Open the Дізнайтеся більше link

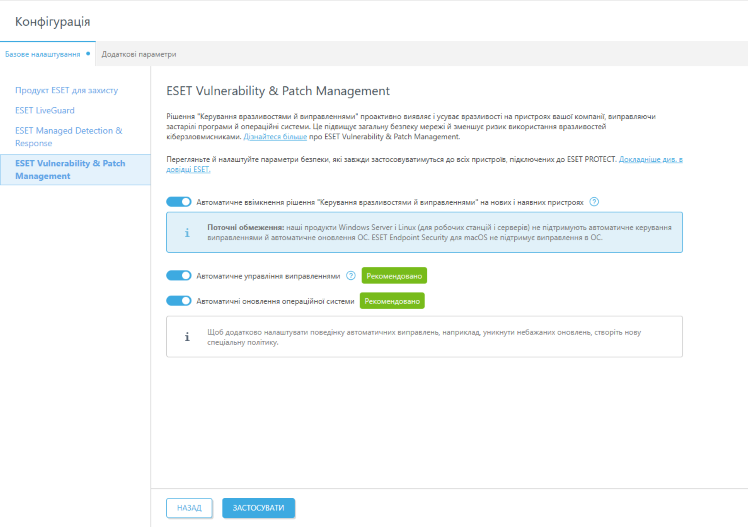point(275,136)
